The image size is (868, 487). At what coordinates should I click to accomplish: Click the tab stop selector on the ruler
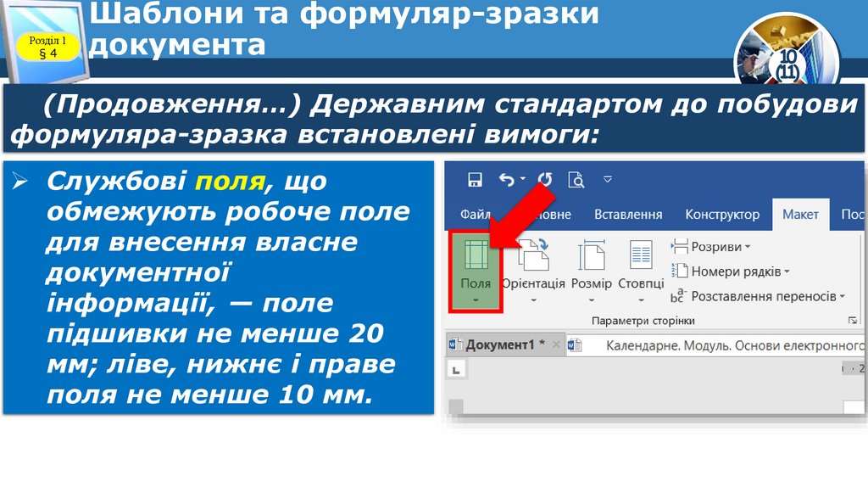(457, 369)
